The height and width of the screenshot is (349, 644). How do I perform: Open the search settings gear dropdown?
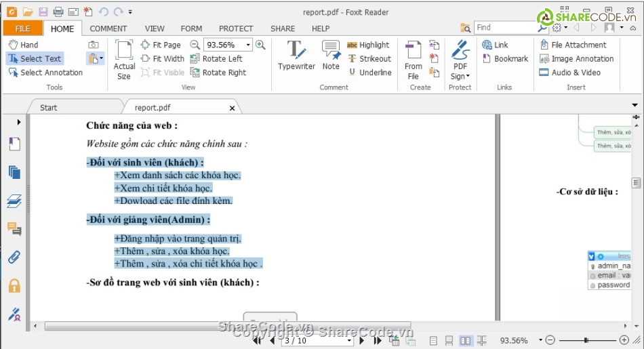[559, 28]
